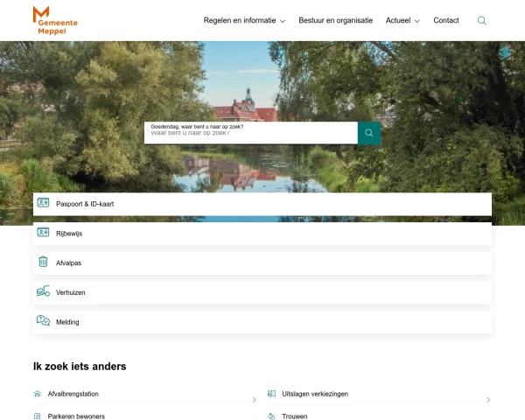Click the chevron beside Afvalbrengstation
Image resolution: width=525 pixels, height=420 pixels.
pos(254,400)
